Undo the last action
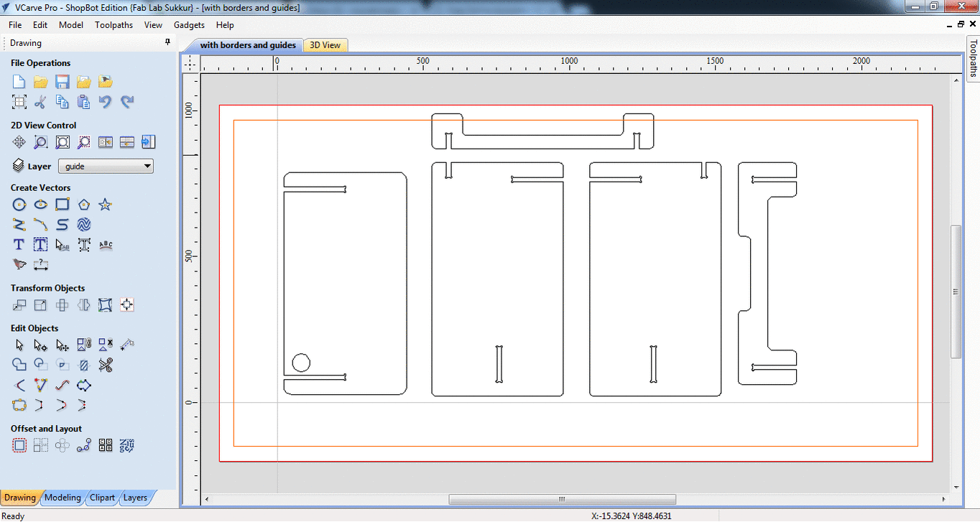Image resolution: width=980 pixels, height=522 pixels. click(x=106, y=102)
